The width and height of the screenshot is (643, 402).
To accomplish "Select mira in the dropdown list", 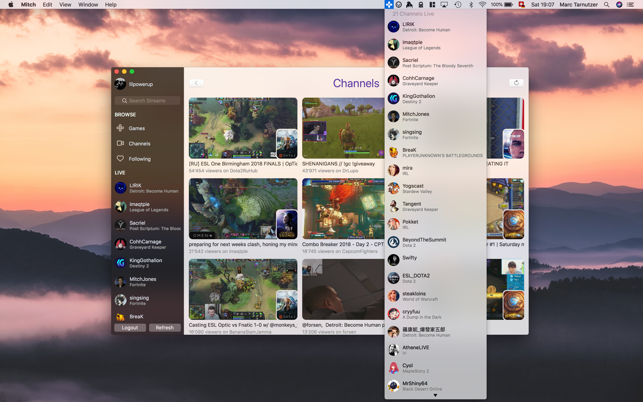I will [436, 170].
